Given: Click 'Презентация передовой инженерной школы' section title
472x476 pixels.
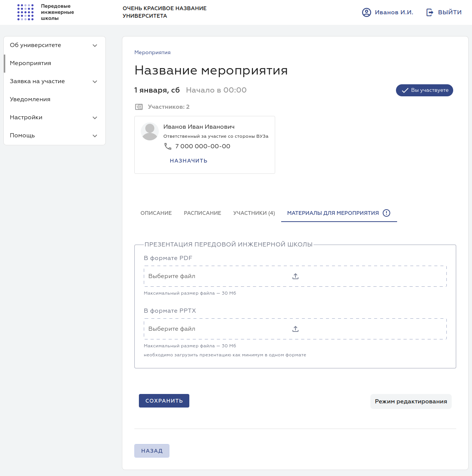Looking at the screenshot, I should point(228,245).
